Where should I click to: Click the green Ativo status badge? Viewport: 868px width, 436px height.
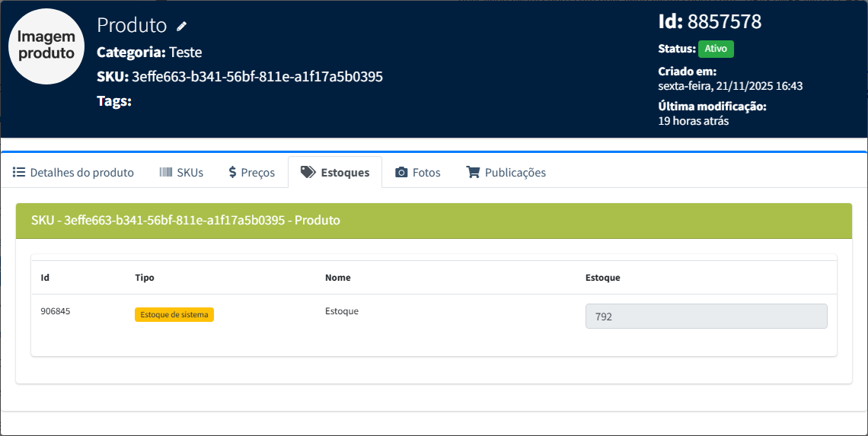click(715, 49)
